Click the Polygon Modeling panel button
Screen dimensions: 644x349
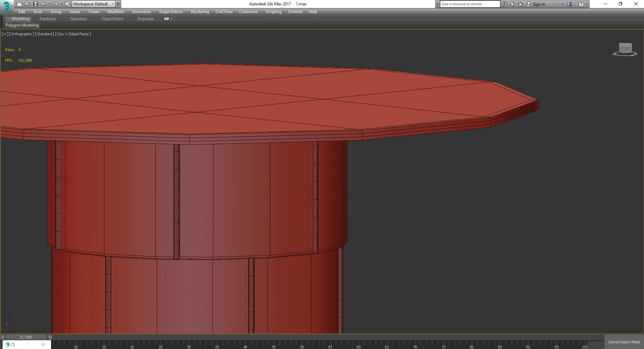pos(22,25)
